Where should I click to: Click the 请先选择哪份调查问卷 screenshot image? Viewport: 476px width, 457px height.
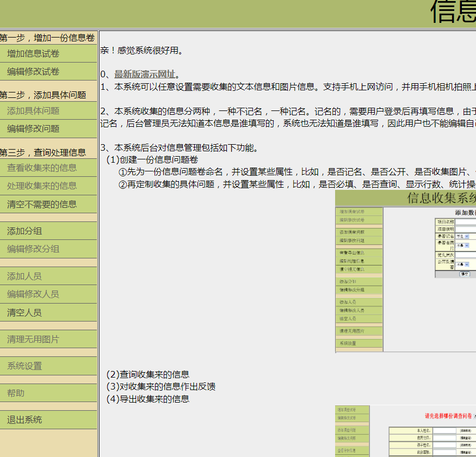[x=406, y=431]
